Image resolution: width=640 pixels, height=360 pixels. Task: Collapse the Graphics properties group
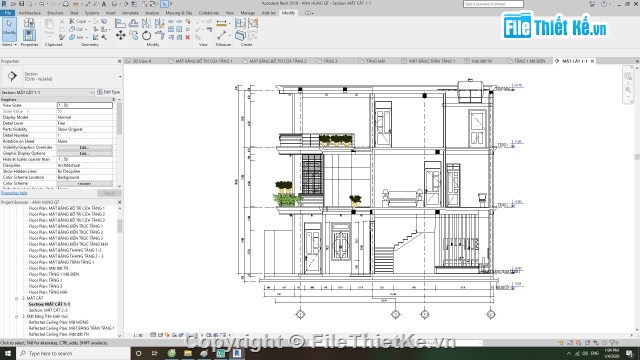114,99
